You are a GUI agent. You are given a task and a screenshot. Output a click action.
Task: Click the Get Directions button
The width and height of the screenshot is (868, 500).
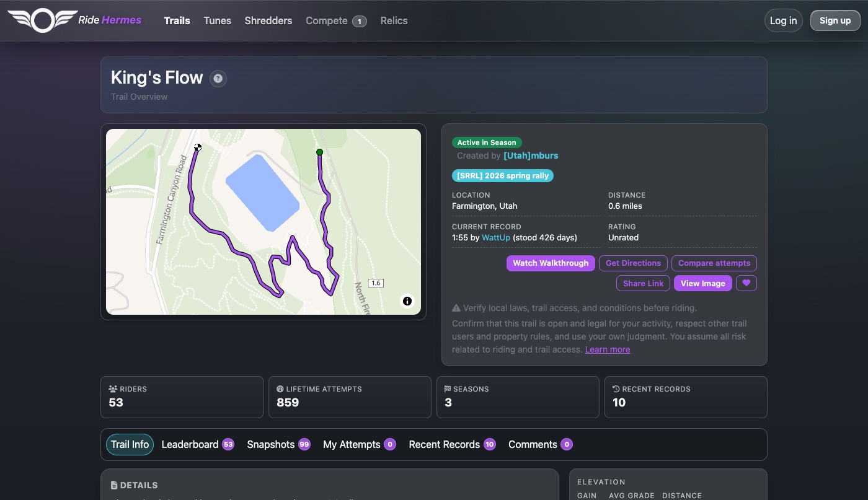pos(633,263)
